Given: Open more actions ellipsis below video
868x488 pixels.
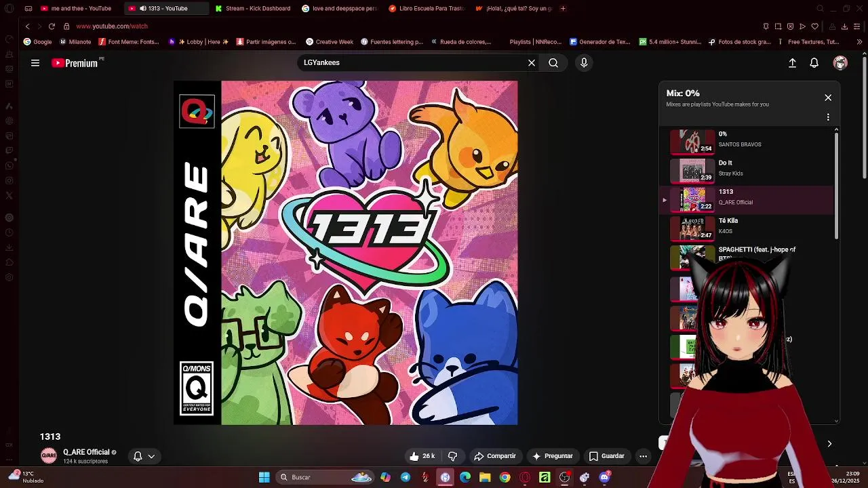Looking at the screenshot, I should [643, 456].
